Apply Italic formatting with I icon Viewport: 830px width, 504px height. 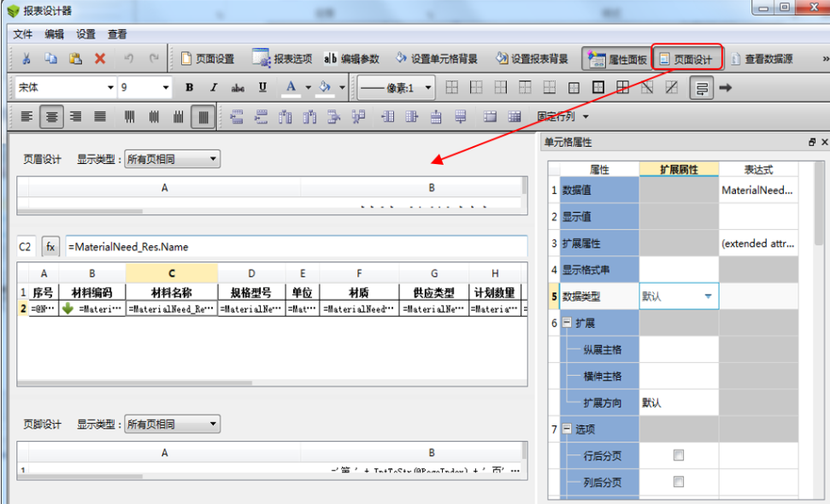(214, 88)
